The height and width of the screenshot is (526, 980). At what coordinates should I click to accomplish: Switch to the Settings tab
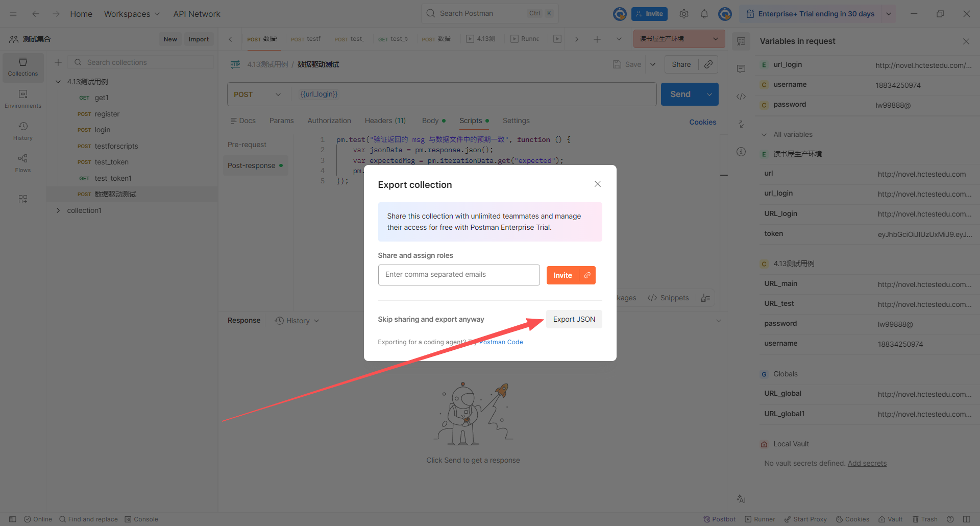[516, 121]
